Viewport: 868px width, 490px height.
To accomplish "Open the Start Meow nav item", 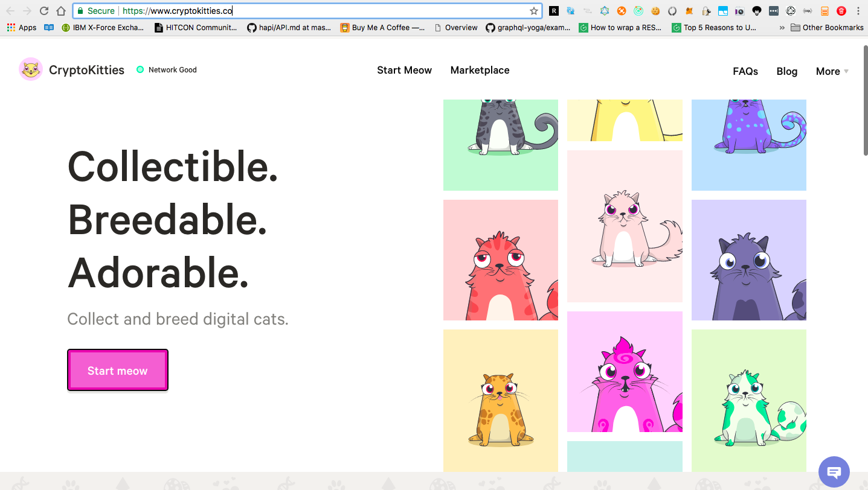I will pos(404,70).
